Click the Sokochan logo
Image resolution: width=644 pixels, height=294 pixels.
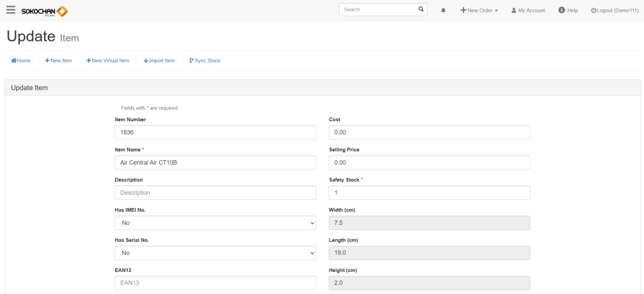44,11
